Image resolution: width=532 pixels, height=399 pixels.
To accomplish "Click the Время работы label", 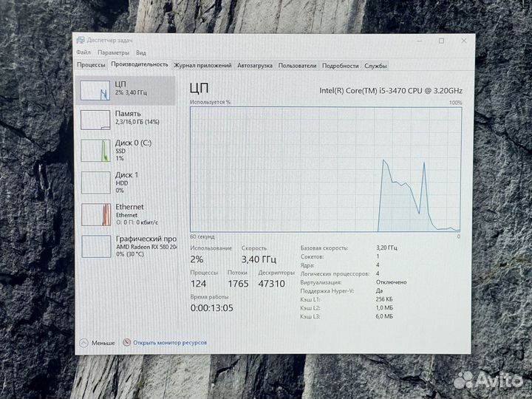I will point(209,297).
